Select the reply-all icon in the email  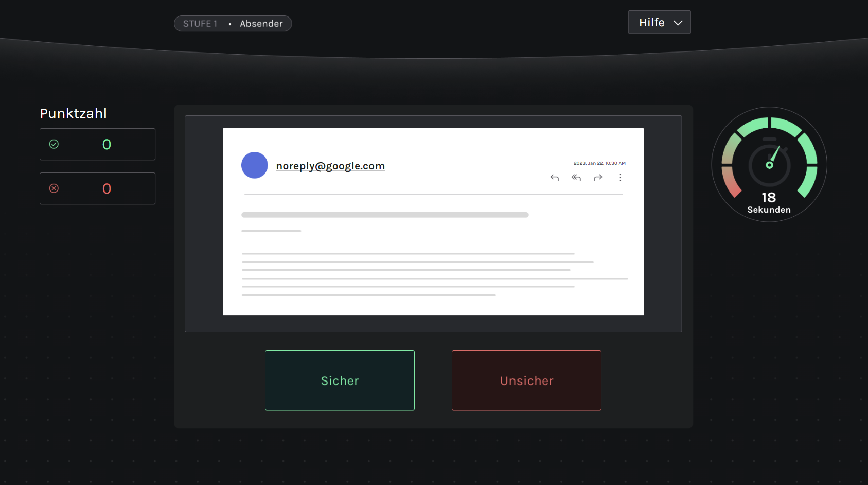[576, 178]
